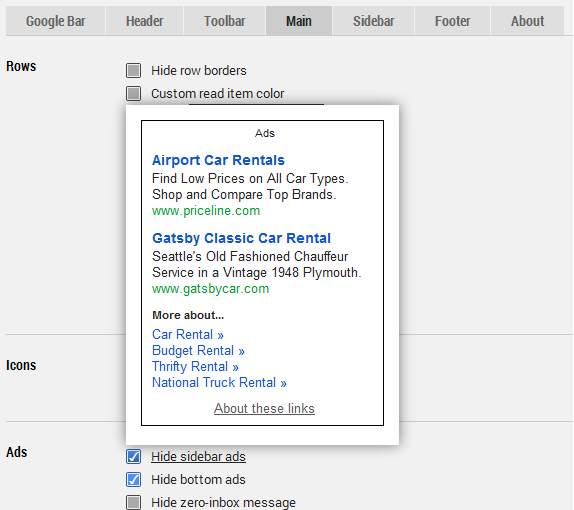Click 'Find Low Prices on All Car Types.' text
Image resolution: width=574 pixels, height=510 pixels.
pos(250,178)
